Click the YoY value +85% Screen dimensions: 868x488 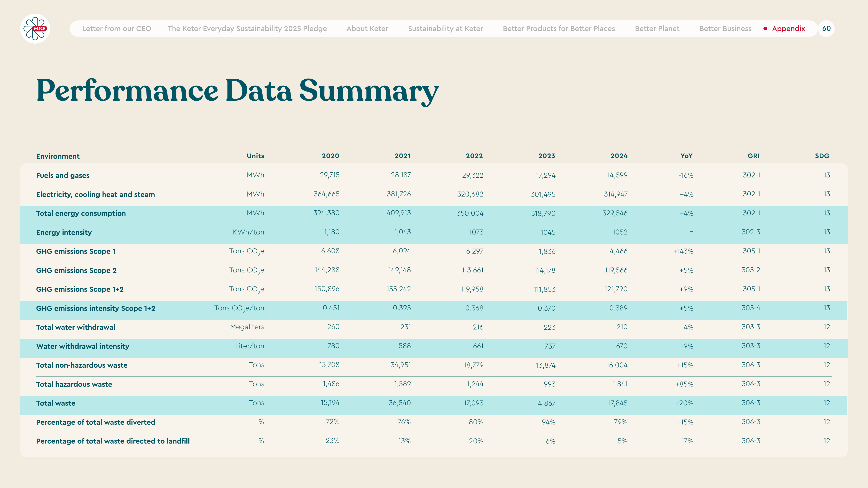pos(684,384)
